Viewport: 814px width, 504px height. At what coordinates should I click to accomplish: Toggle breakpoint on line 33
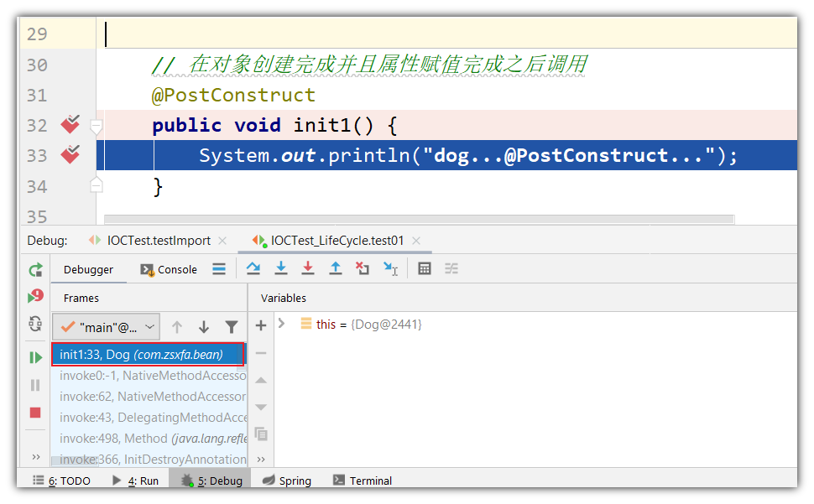(x=70, y=155)
